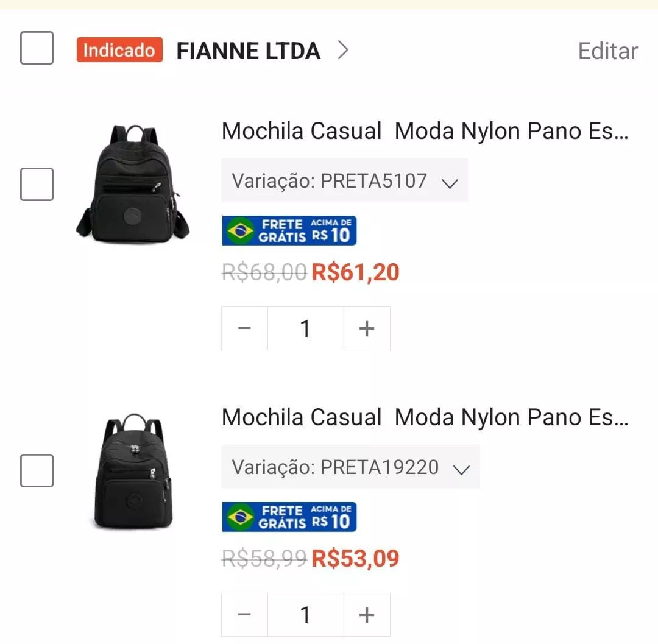Decrease quantity of the R$61,20 backpack
The image size is (658, 644).
pyautogui.click(x=244, y=328)
